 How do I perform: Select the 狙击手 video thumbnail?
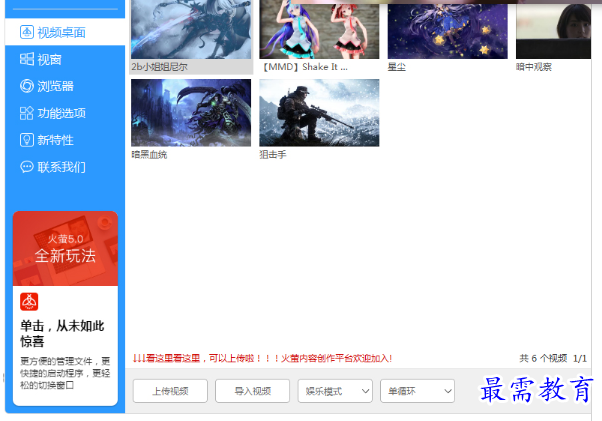(x=319, y=113)
